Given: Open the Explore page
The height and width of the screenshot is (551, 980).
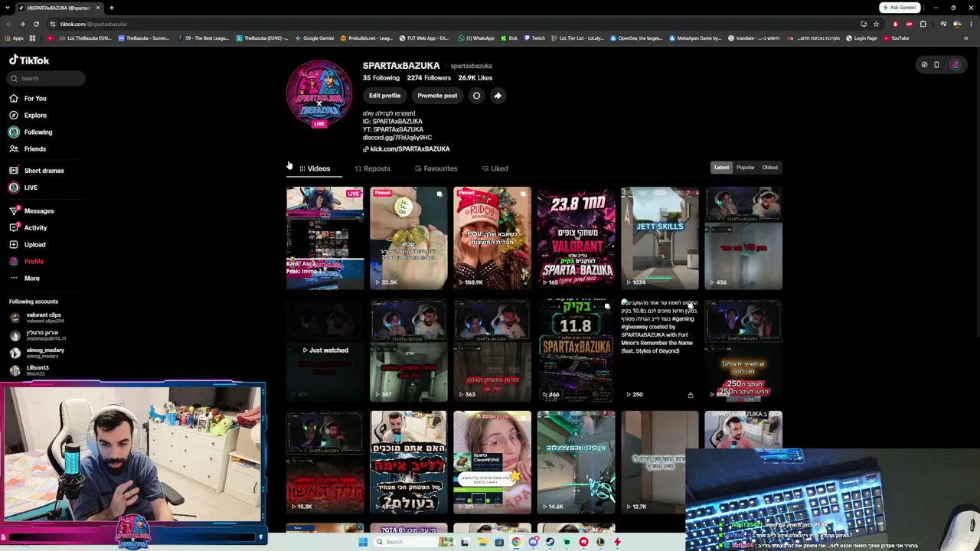Looking at the screenshot, I should pyautogui.click(x=28, y=115).
